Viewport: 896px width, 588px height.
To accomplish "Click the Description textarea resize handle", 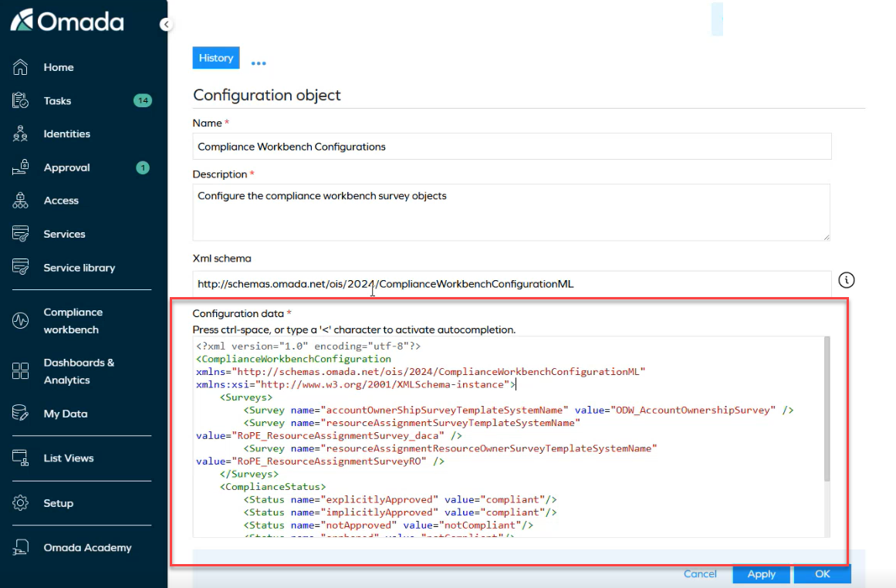I will coord(827,237).
